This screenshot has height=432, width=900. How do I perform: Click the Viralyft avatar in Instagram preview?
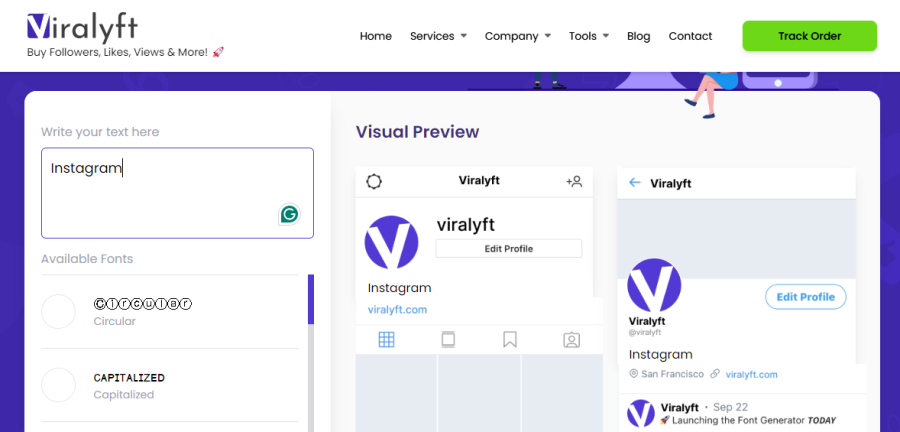coord(391,242)
